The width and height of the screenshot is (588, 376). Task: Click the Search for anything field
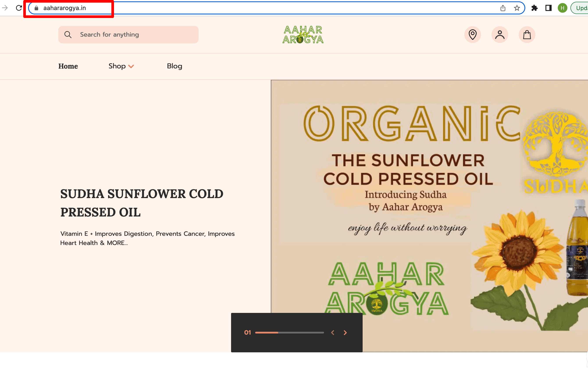tap(137, 35)
